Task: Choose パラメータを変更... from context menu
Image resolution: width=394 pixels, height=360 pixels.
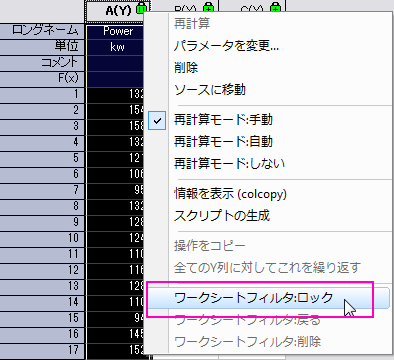Action: pyautogui.click(x=226, y=46)
